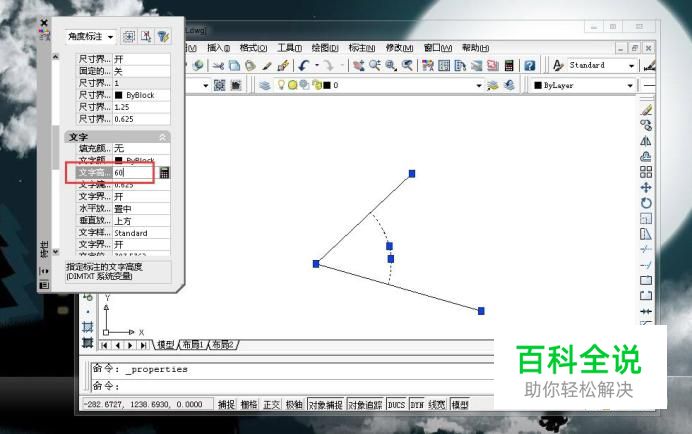Open the 格式 menu
Viewport: 692px width, 434px height.
[253, 48]
